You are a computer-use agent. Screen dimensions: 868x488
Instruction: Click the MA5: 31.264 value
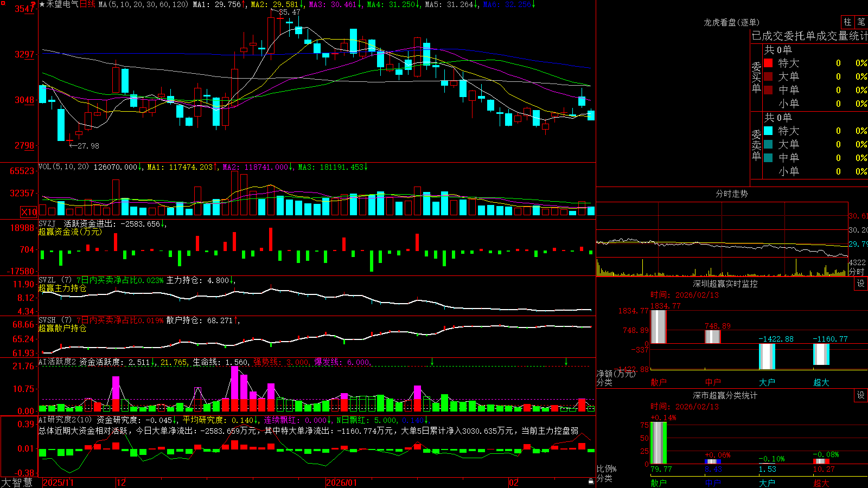[449, 4]
